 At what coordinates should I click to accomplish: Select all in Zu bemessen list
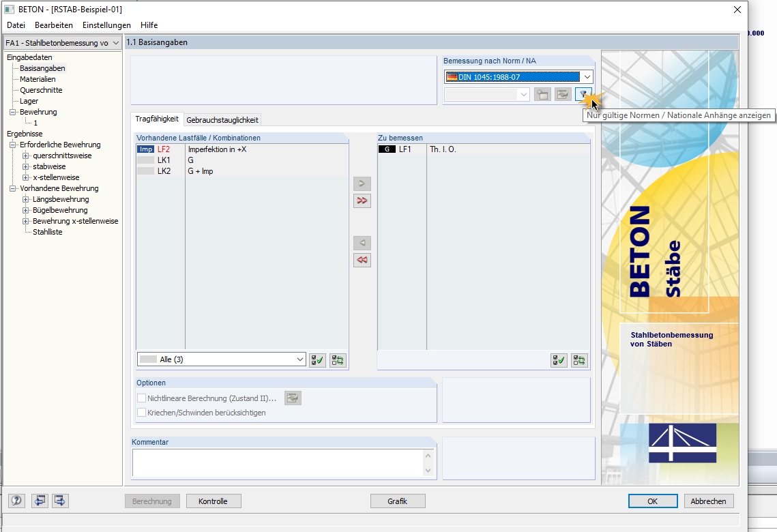coord(559,360)
